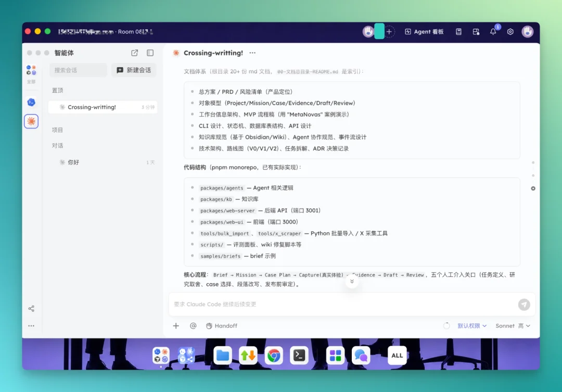The width and height of the screenshot is (562, 392).
Task: Jump to the top dot on message scroll rail
Action: tap(533, 163)
